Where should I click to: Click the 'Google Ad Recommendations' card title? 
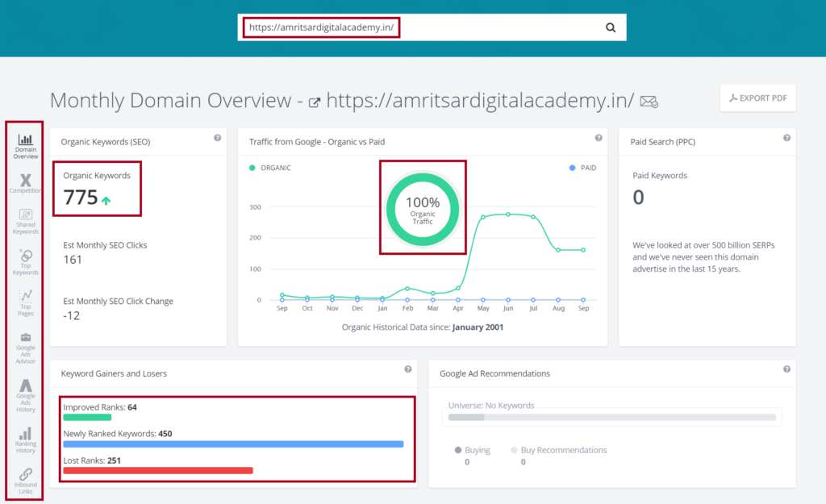pyautogui.click(x=494, y=373)
